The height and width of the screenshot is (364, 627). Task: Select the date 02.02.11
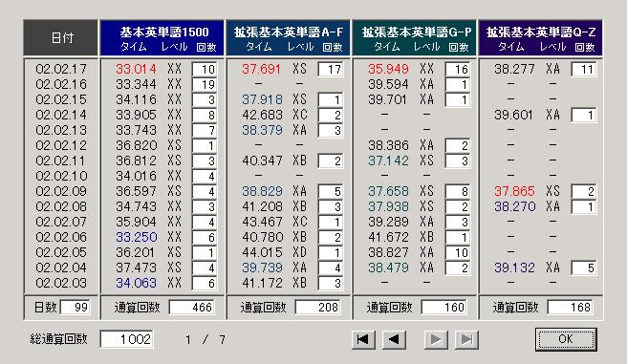[x=61, y=161]
